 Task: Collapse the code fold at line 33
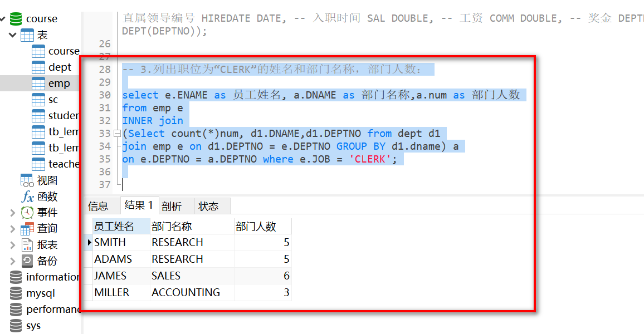117,134
